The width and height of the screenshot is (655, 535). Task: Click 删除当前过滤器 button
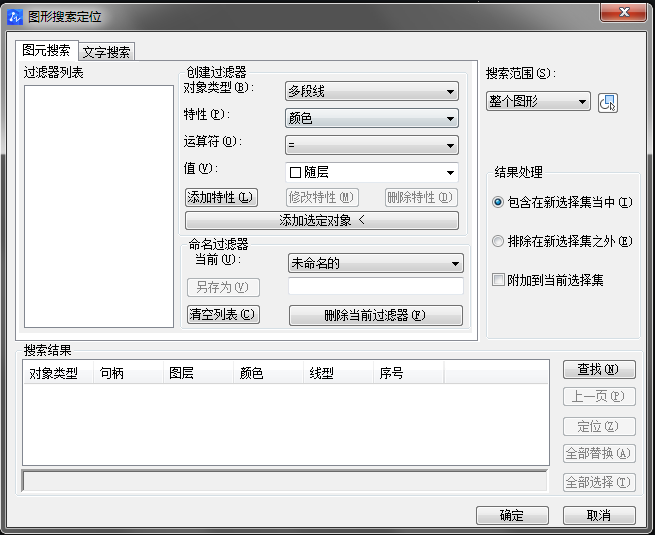(x=375, y=315)
